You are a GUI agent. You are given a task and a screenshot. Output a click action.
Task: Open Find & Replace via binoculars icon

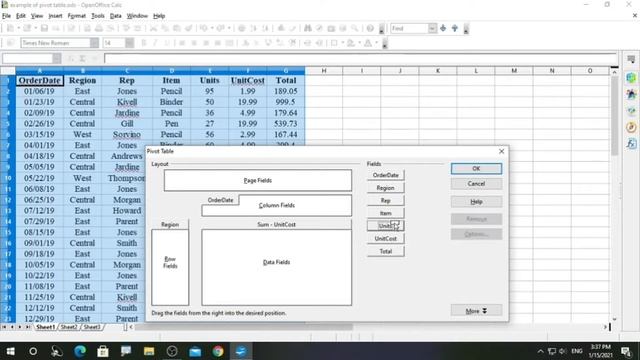click(x=308, y=28)
